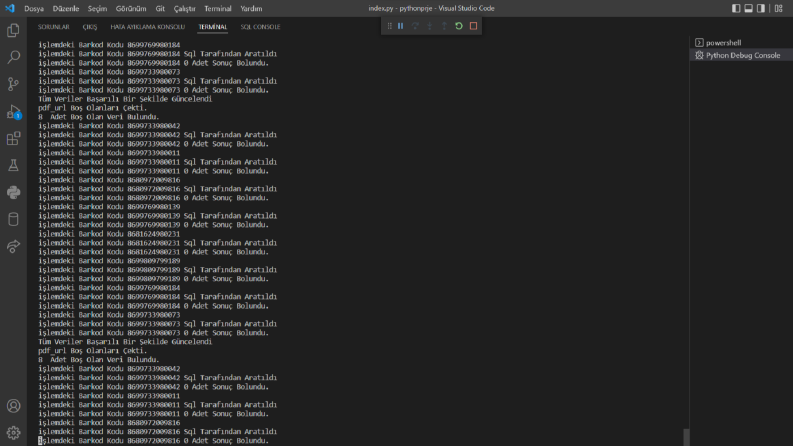Open the Live Share arrow view

coord(13,246)
